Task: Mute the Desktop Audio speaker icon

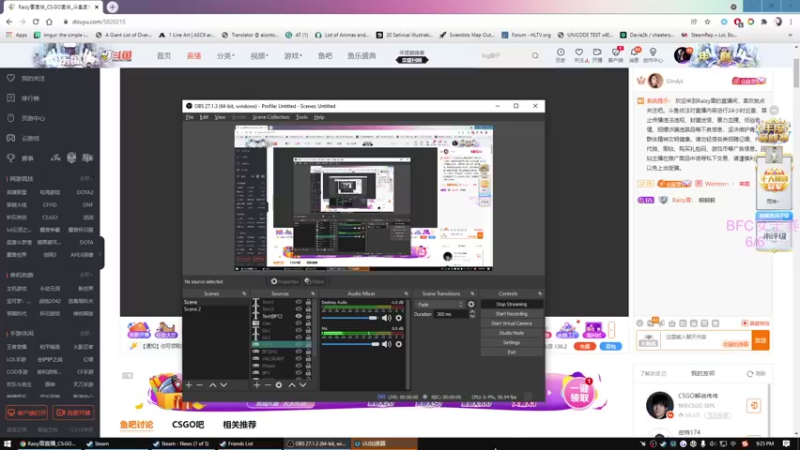Action: pyautogui.click(x=386, y=318)
